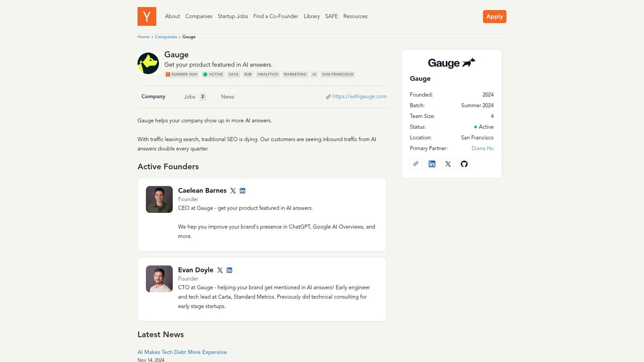Viewport: 644px width, 362px height.
Task: Select the Company tab
Action: [153, 97]
